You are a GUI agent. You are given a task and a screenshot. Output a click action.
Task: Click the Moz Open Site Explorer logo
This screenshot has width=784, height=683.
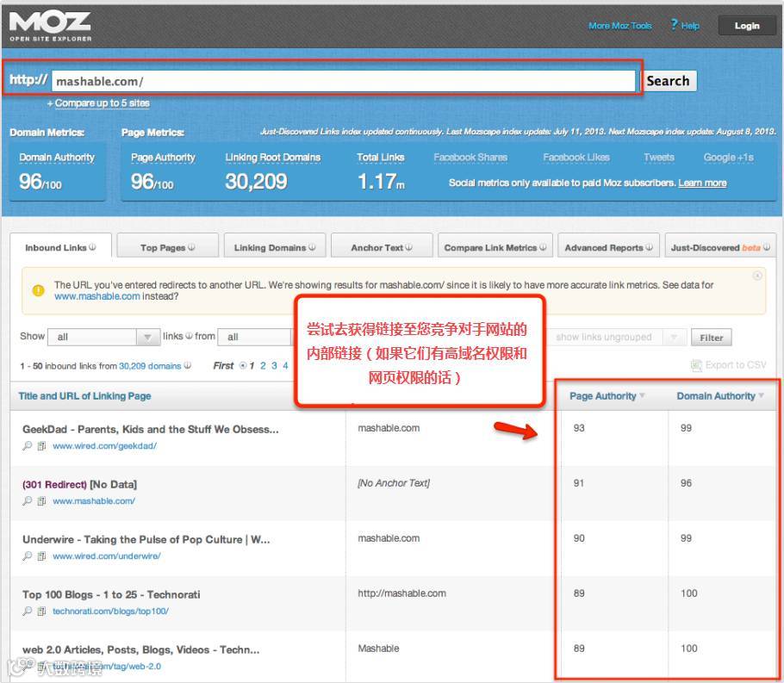[x=50, y=26]
